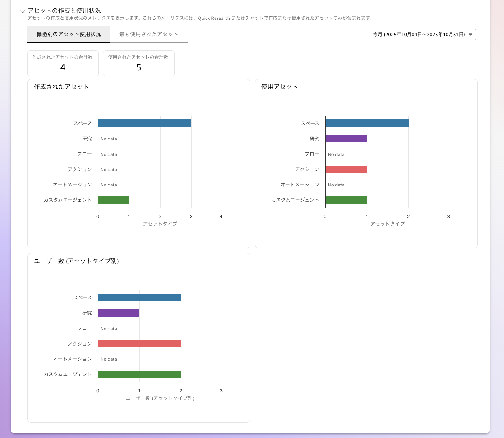Select the purple 研究 bar in 使用アセット
Viewport: 504px width, 438px height.
pyautogui.click(x=345, y=139)
